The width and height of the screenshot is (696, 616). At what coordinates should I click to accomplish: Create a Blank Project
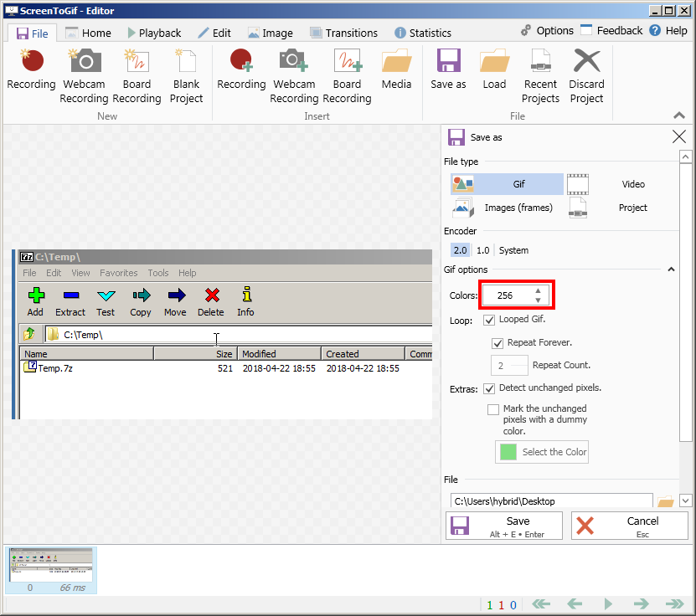[x=187, y=76]
